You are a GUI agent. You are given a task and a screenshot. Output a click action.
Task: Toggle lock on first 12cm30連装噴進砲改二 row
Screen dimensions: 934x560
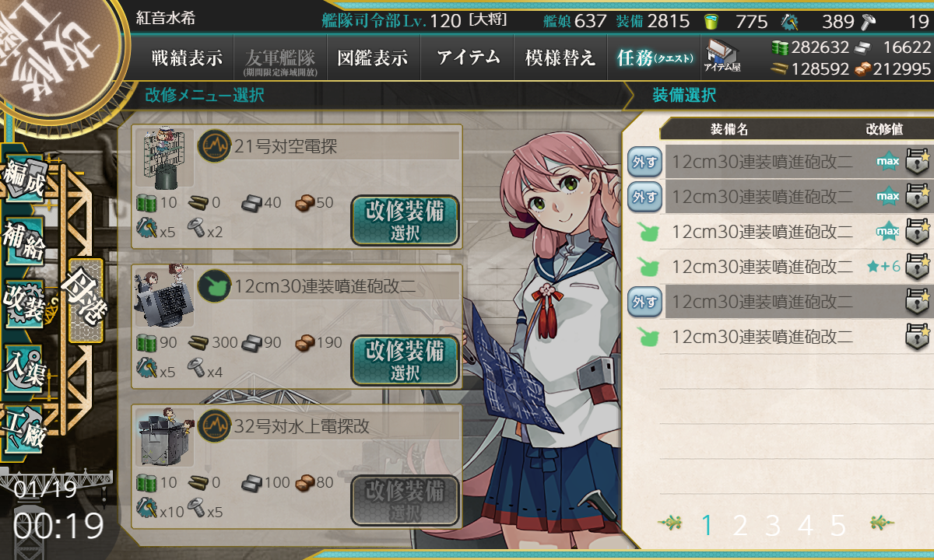918,161
